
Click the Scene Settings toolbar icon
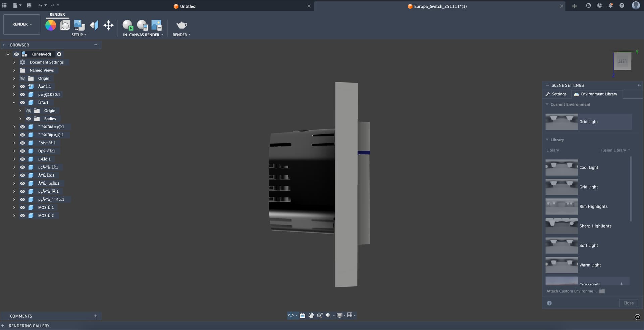point(65,25)
